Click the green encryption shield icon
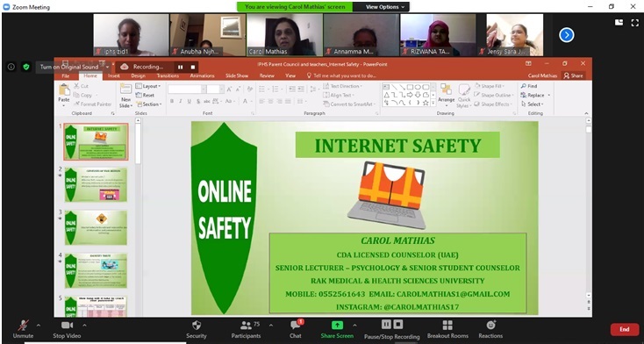 [26, 67]
